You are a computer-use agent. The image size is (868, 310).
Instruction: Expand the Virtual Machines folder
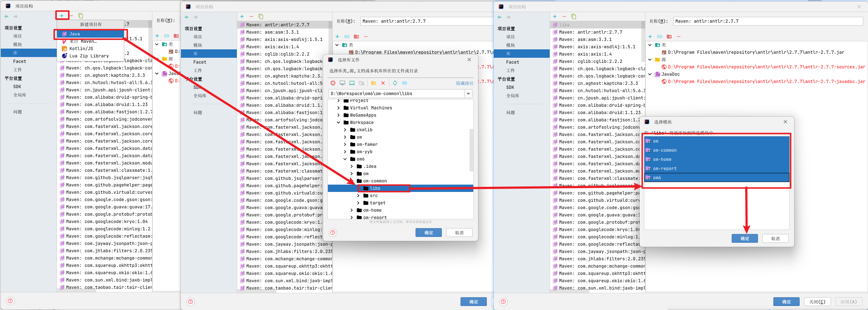coord(338,108)
